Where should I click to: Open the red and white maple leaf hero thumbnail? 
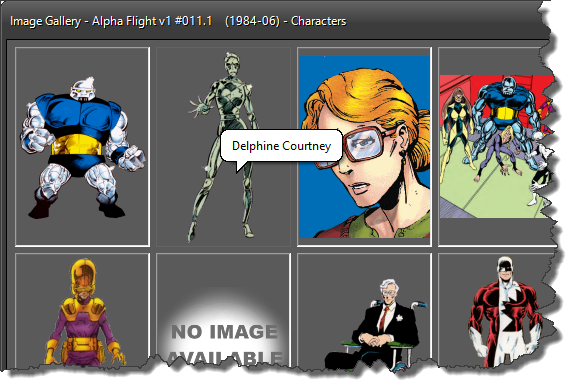(x=498, y=311)
